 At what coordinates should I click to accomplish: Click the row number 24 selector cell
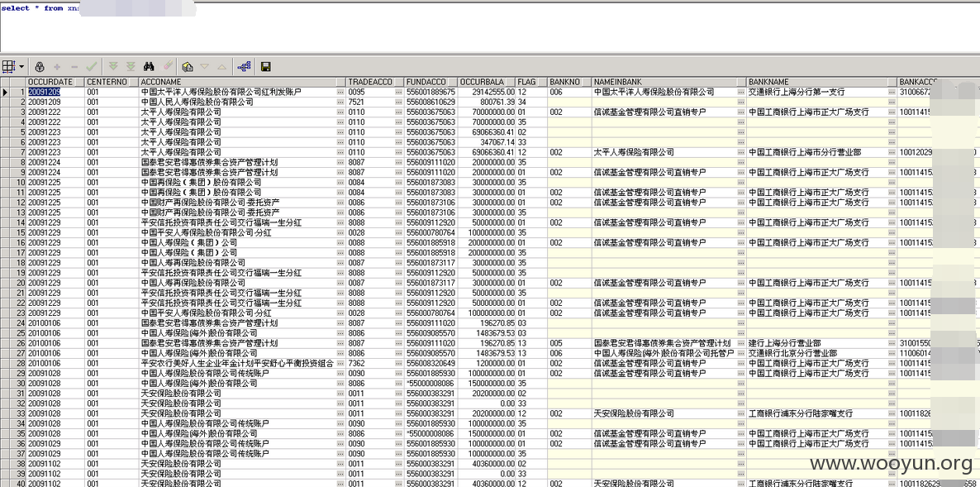click(17, 323)
